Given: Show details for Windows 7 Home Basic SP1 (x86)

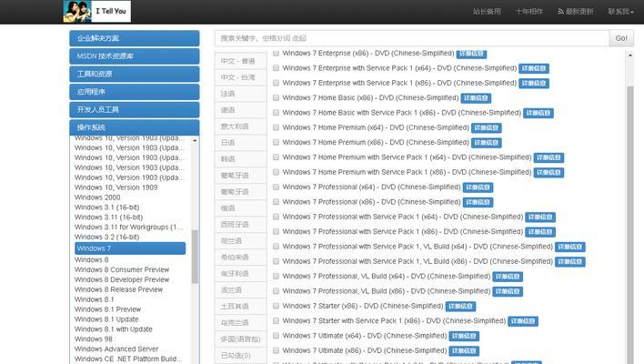Looking at the screenshot, I should click(538, 113).
